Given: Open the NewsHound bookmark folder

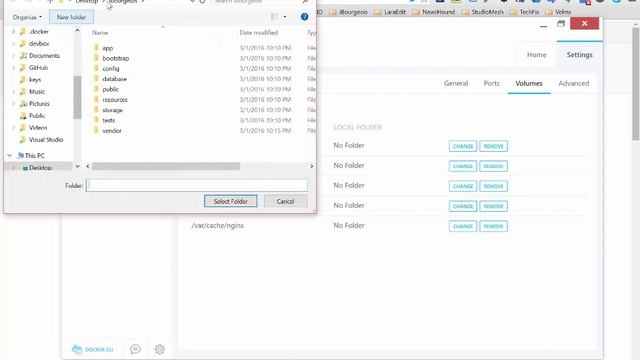Looking at the screenshot, I should coord(434,12).
